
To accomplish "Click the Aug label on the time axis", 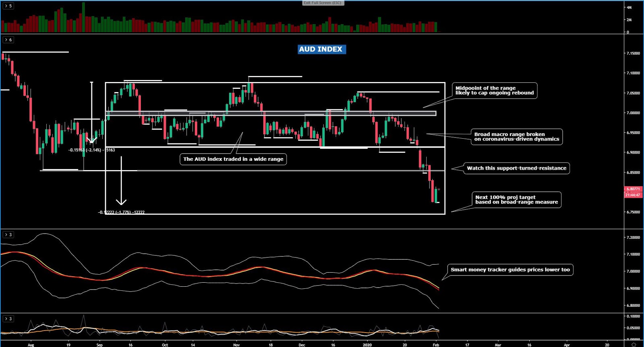I will (31, 345).
